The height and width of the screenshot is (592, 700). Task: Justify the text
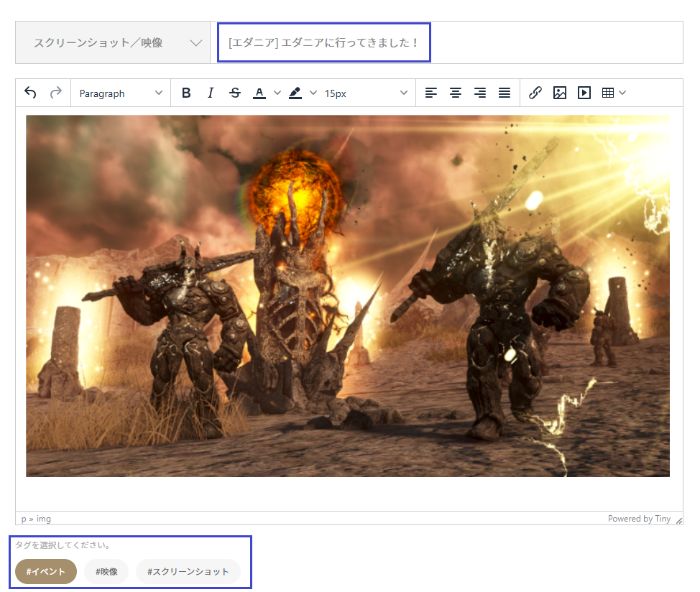tap(505, 93)
